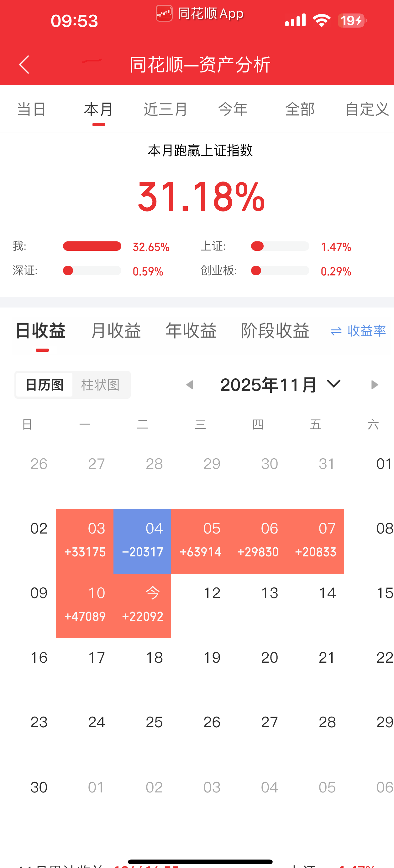Open the 阶段收益 tab
The image size is (394, 868).
coord(275,330)
